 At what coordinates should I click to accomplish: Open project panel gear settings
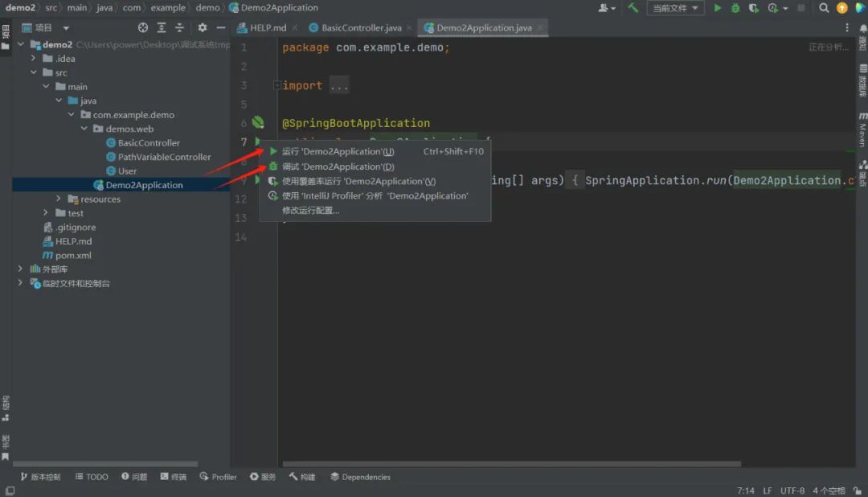[202, 27]
